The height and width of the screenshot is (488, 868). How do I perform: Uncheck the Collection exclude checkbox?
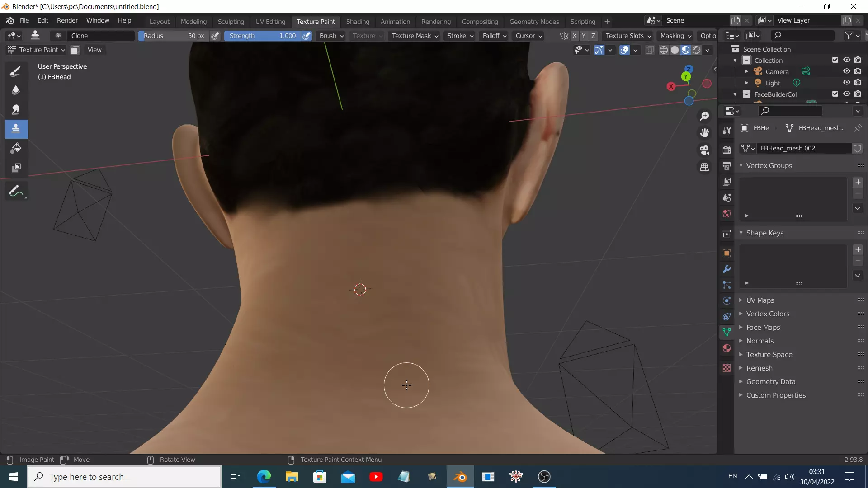pos(835,60)
